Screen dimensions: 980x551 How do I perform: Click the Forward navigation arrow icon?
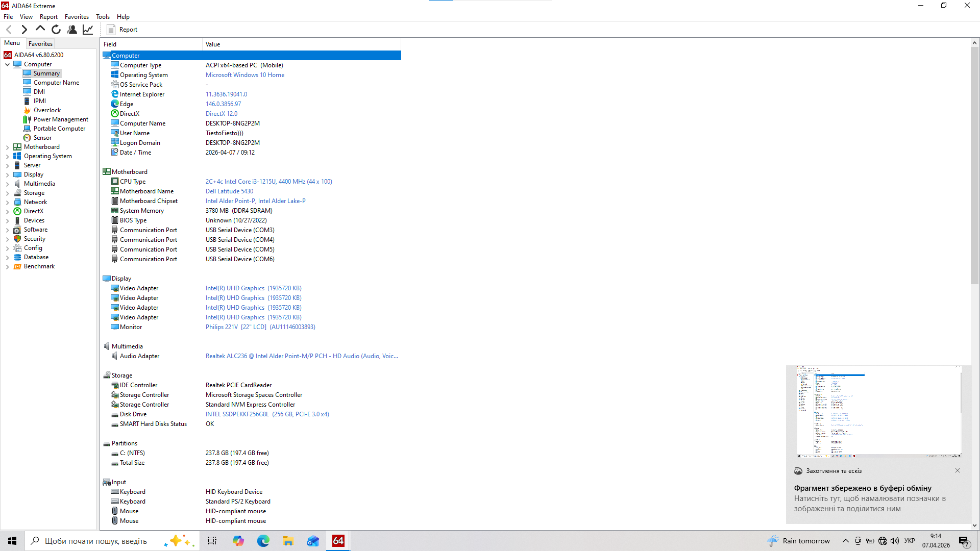pyautogui.click(x=24, y=30)
